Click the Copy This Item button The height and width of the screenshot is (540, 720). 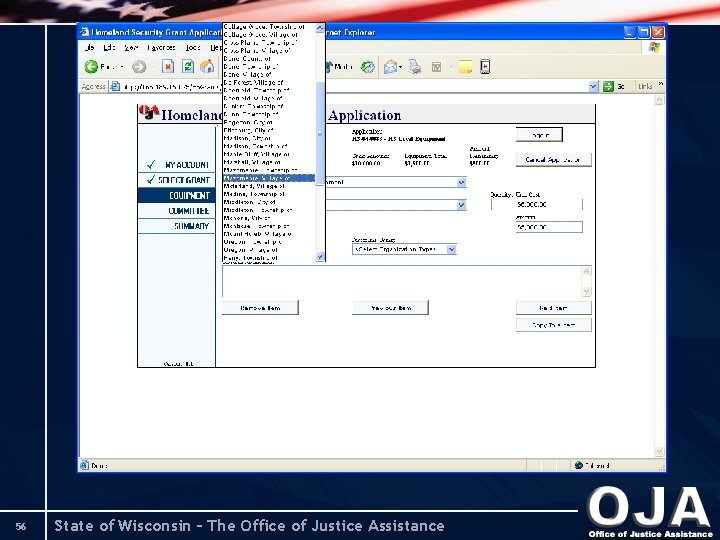coord(553,325)
